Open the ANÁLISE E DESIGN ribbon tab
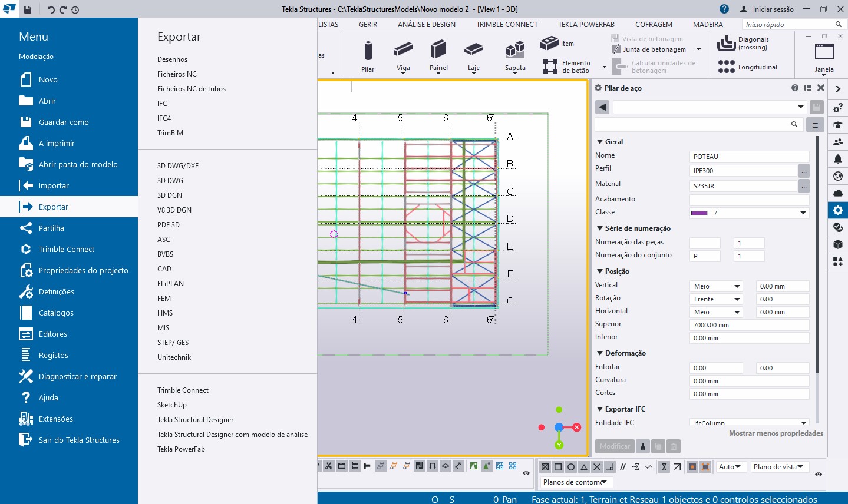The width and height of the screenshot is (848, 504). 426,25
